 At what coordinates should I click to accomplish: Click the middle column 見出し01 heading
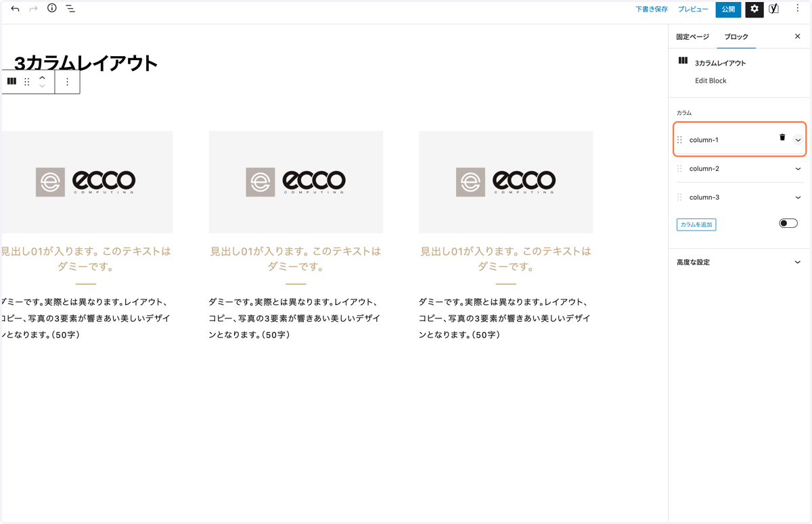click(296, 258)
